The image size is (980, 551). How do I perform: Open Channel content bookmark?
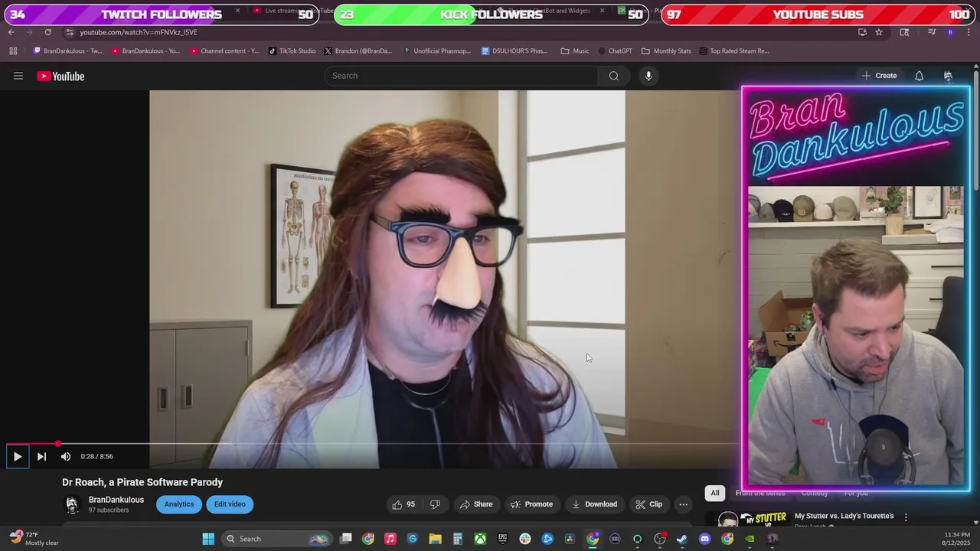click(x=224, y=51)
